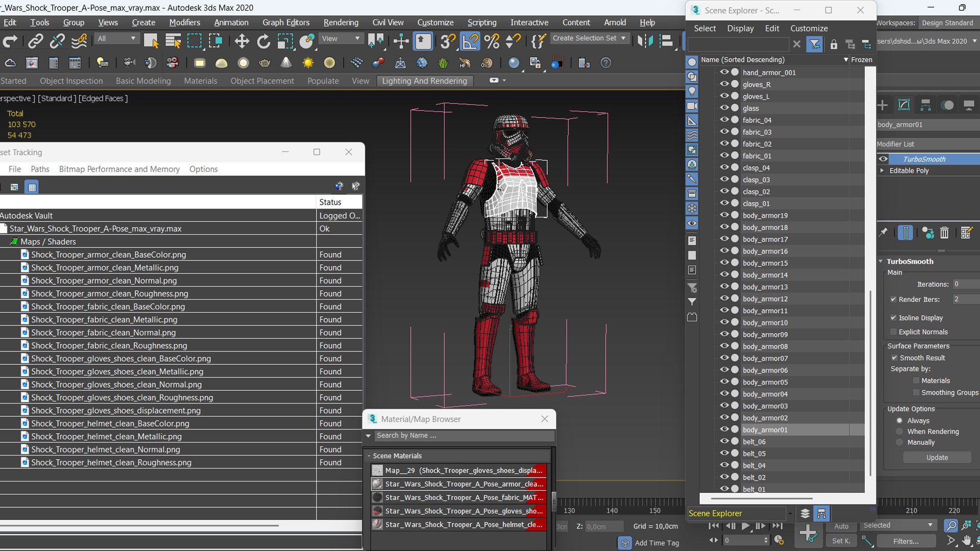Open the Modifiers menu
980x551 pixels.
pyautogui.click(x=184, y=22)
